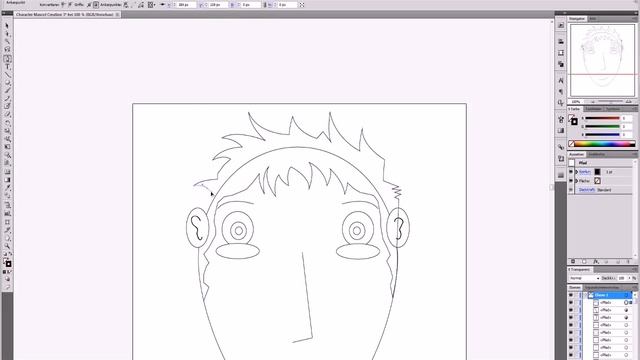Click the red R color slider
640x360 pixels.
tap(602, 118)
